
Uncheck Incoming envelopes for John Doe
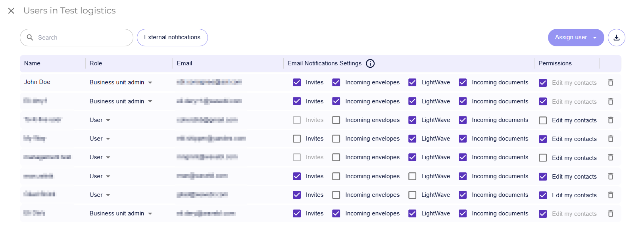click(336, 82)
